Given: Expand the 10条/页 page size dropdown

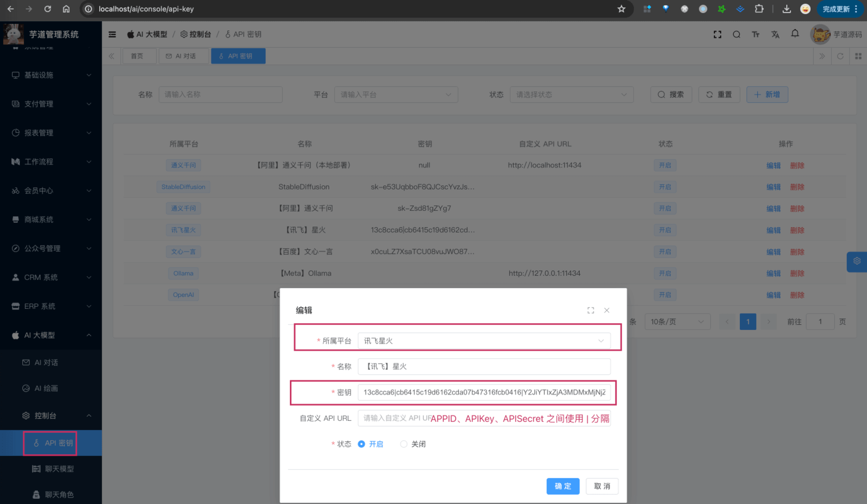Looking at the screenshot, I should tap(677, 322).
